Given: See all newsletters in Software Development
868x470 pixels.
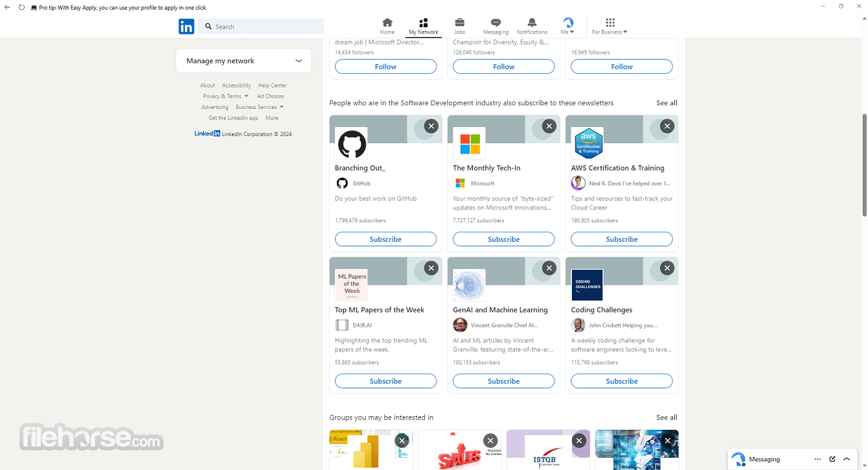Looking at the screenshot, I should [x=667, y=103].
